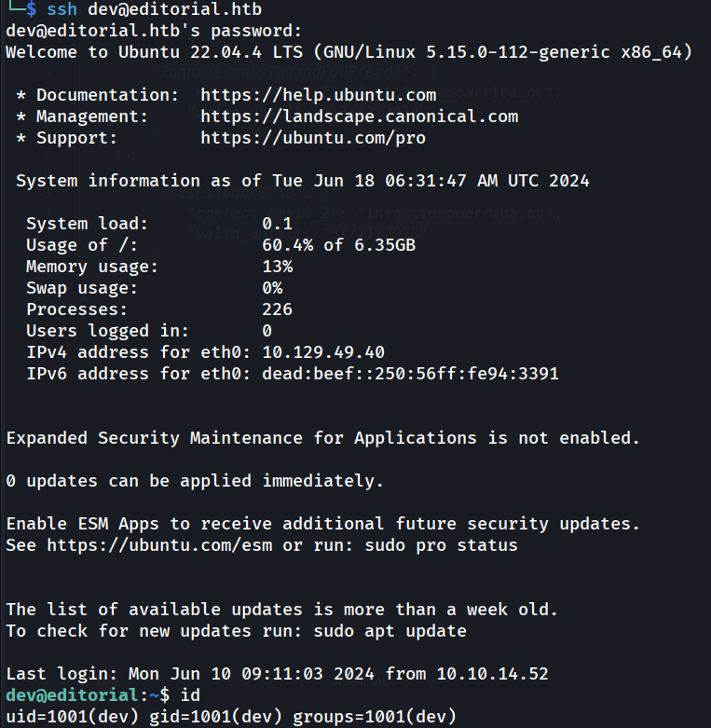Select the IPv6 address dead:beef value
Viewport: 711px width, 728px height.
pyautogui.click(x=410, y=374)
